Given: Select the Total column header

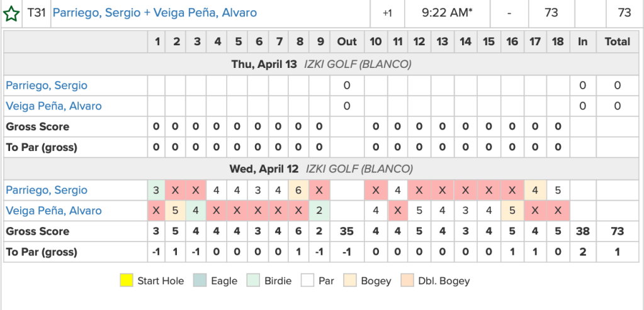Looking at the screenshot, I should click(x=617, y=42).
